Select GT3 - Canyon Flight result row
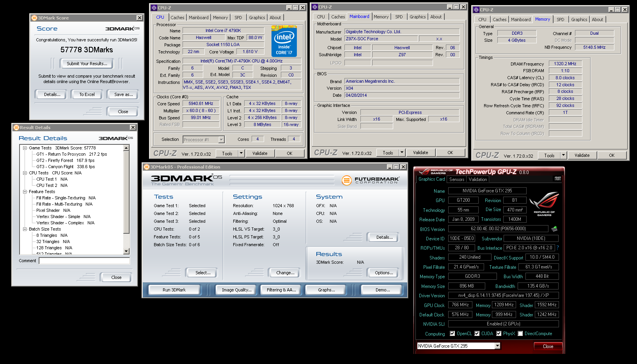Viewport: 637px width, 364px height. (66, 167)
